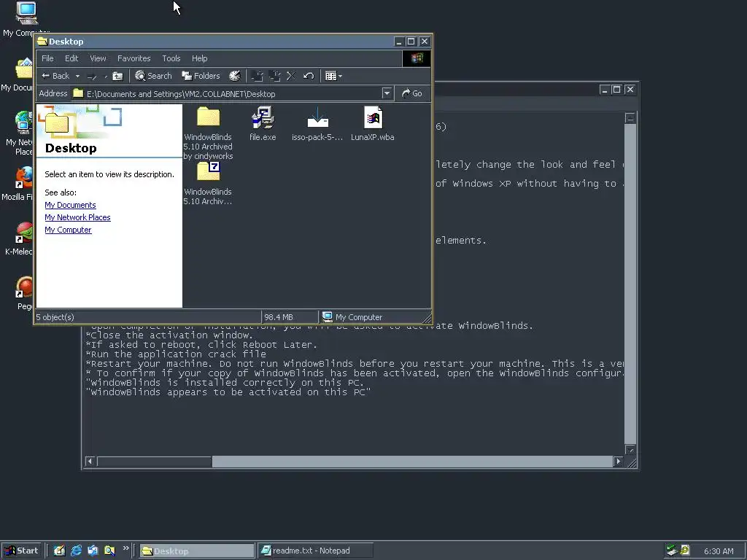This screenshot has height=560, width=747.
Task: Click the Start button
Action: 22,551
